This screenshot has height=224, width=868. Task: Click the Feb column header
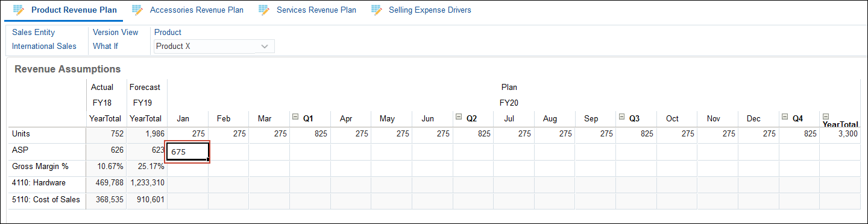228,119
